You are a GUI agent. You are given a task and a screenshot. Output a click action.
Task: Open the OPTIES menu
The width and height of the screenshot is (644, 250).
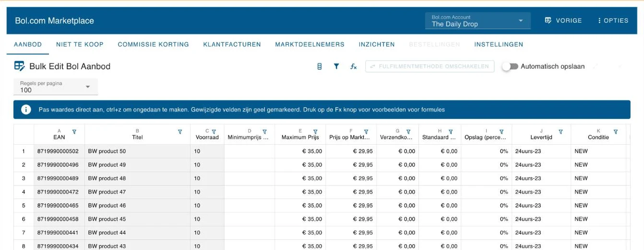click(613, 21)
